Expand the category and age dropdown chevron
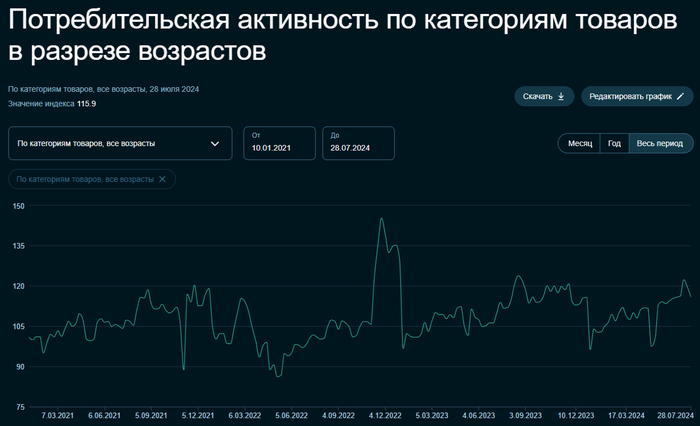 (x=215, y=143)
